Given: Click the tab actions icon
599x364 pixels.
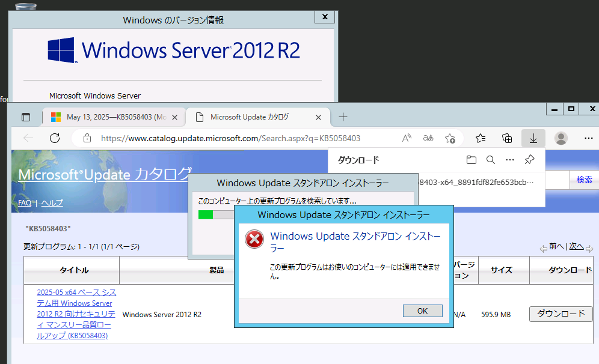Looking at the screenshot, I should [x=25, y=117].
